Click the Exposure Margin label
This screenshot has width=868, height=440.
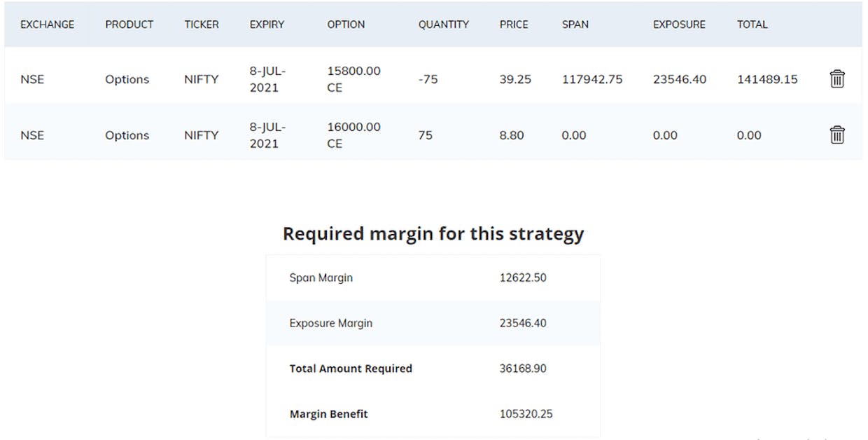pos(331,323)
